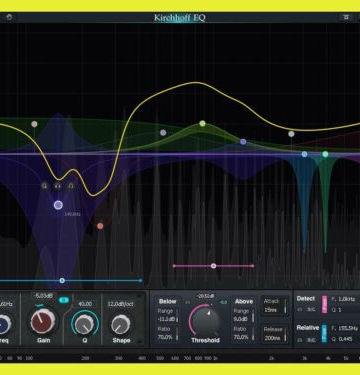Click the Detect label
The height and width of the screenshot is (375, 360).
[305, 299]
